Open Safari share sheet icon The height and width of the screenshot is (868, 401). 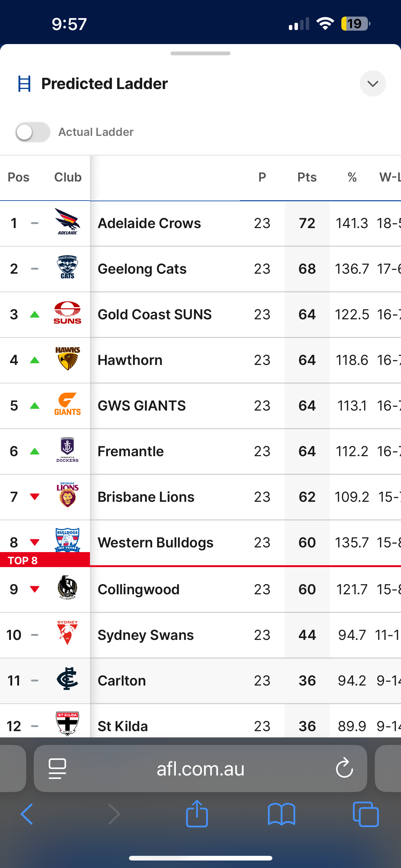(x=197, y=814)
